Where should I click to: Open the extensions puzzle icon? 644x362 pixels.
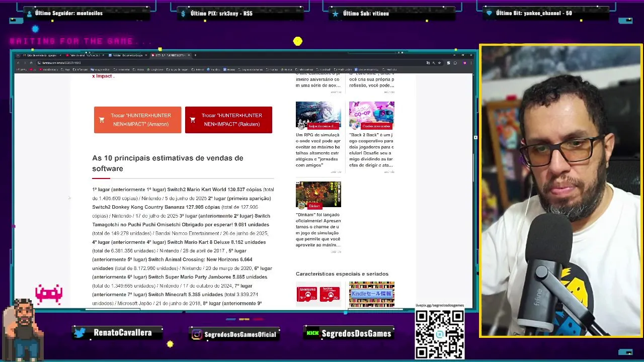tap(455, 63)
